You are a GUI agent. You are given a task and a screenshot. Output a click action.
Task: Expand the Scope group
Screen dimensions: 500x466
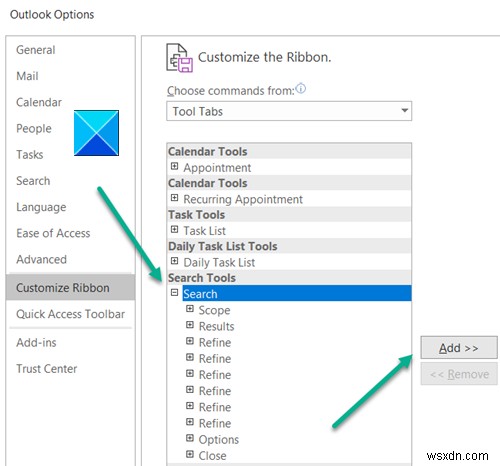190,309
